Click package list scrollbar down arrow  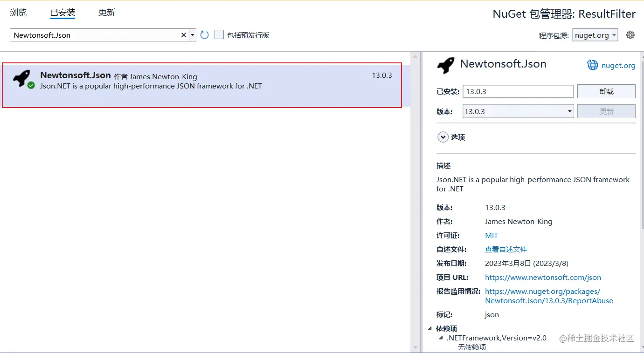tap(415, 347)
